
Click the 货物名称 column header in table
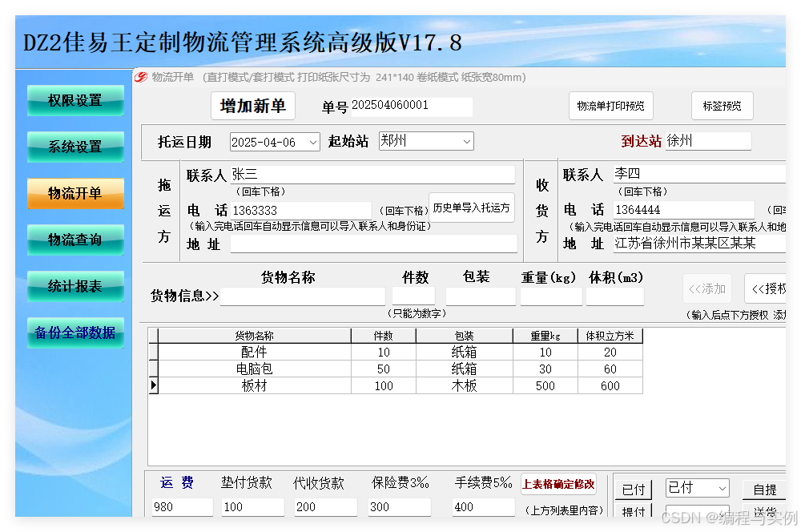coord(255,336)
